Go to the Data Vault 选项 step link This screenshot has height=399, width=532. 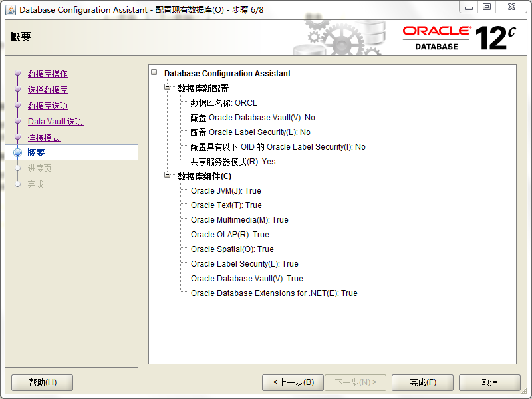[x=56, y=122]
